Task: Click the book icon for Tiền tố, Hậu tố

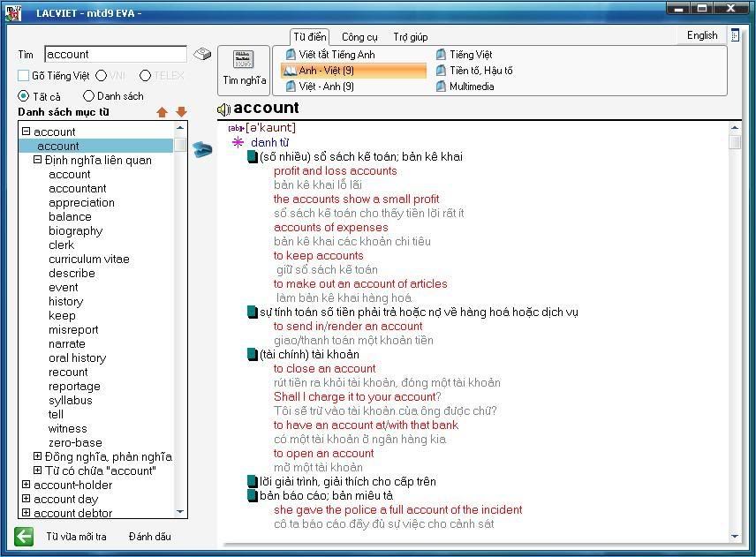Action: 442,71
